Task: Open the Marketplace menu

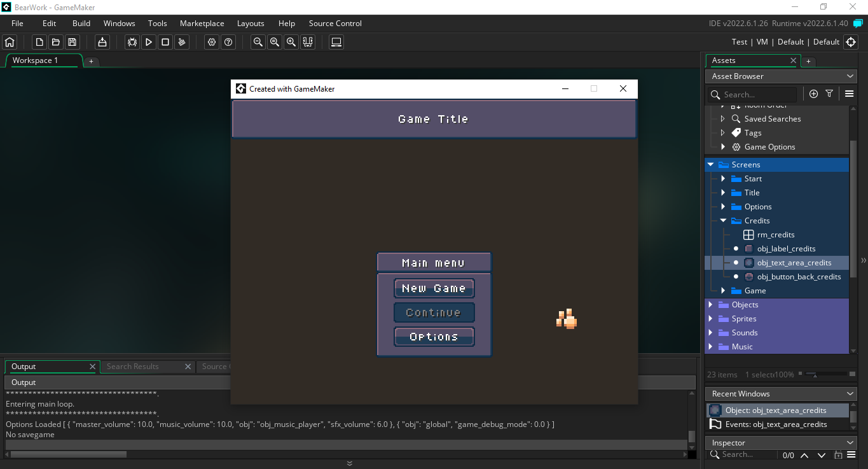Action: (x=202, y=23)
